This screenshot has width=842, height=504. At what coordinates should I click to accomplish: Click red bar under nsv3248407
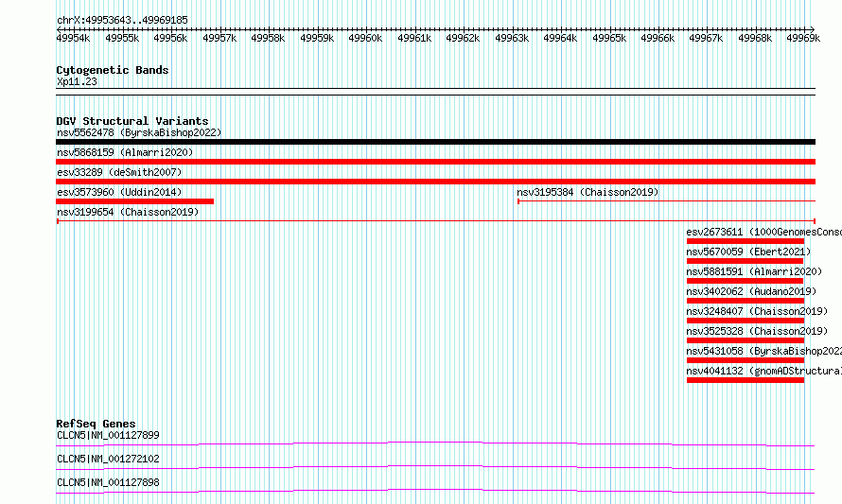point(746,321)
